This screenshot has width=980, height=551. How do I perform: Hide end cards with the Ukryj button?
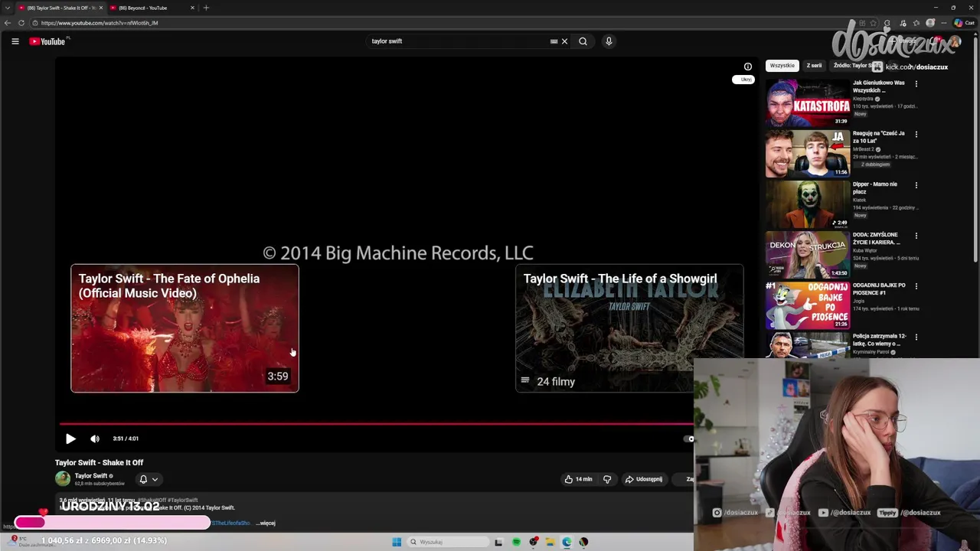click(743, 80)
